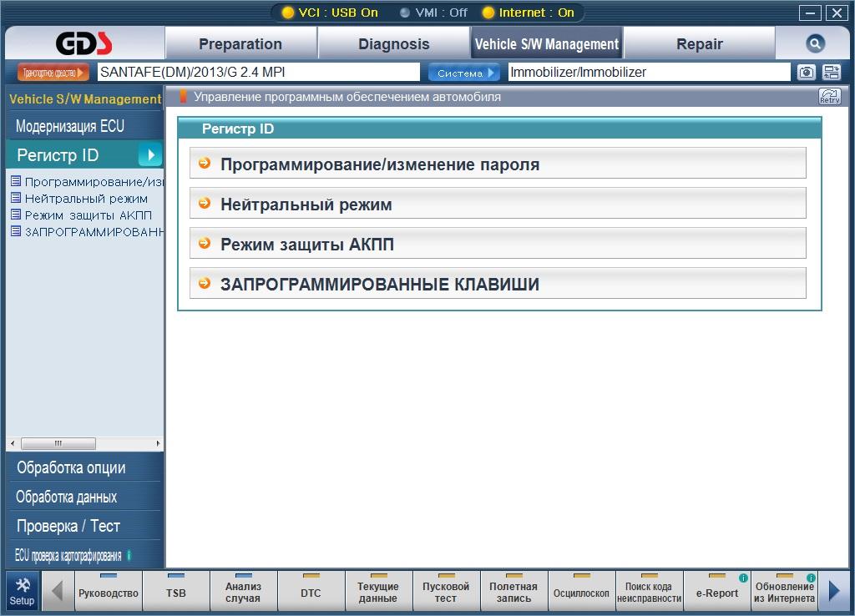
Task: Open the vehicle selection orange button
Action: (53, 73)
